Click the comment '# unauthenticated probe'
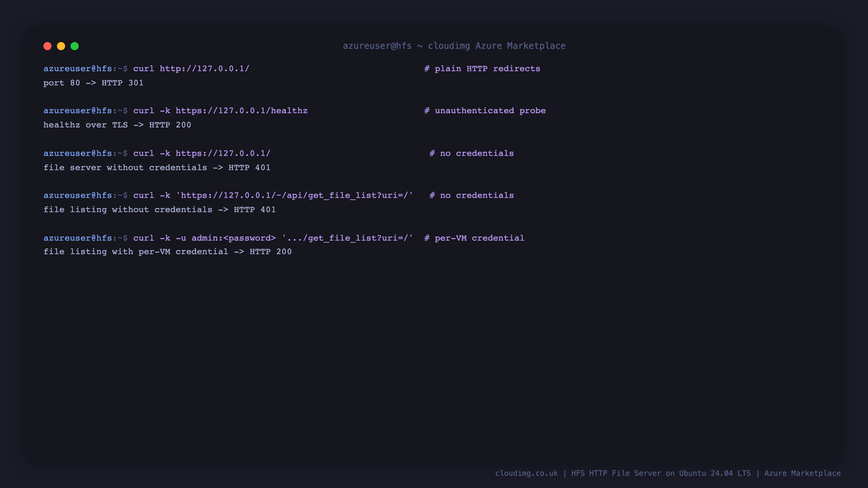Image resolution: width=868 pixels, height=488 pixels. click(485, 110)
